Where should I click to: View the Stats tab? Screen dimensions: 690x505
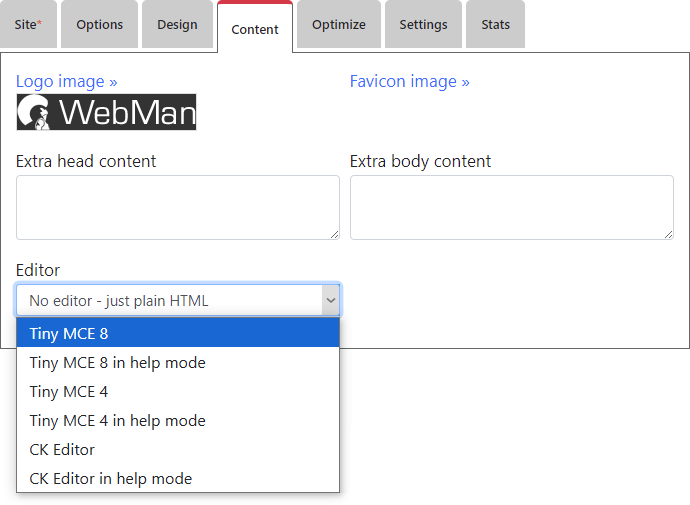[495, 24]
